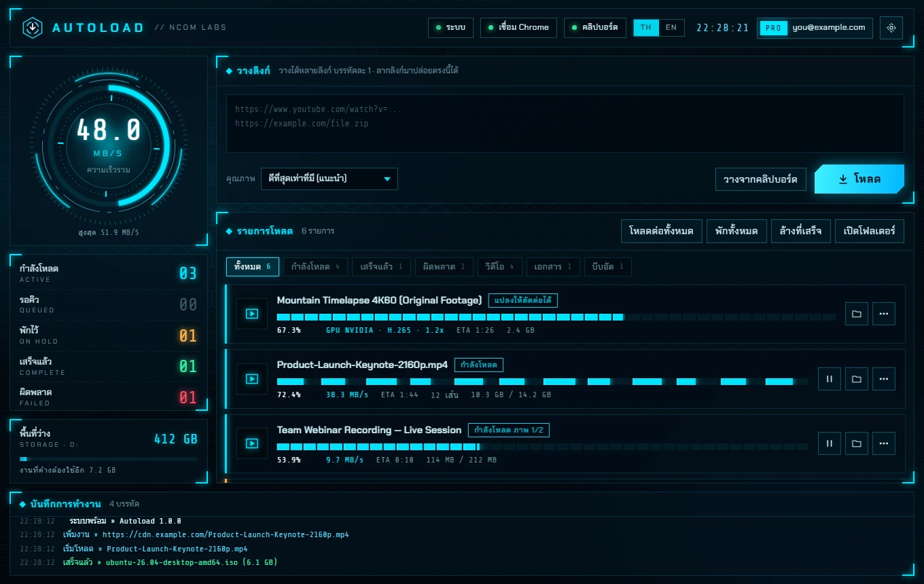Click the เชื่อม Chrome status indicator
The height and width of the screenshot is (584, 924).
518,28
